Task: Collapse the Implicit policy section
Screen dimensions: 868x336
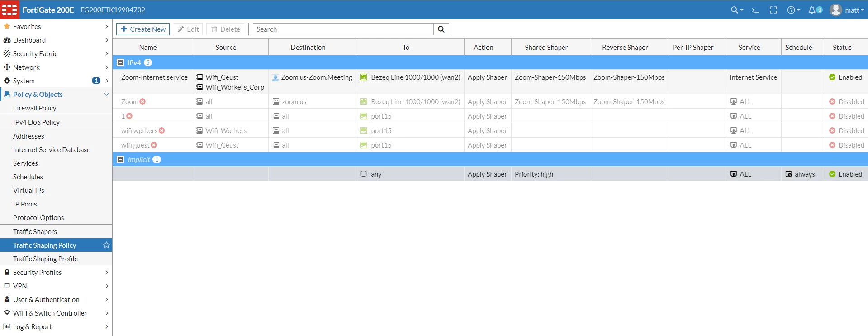Action: point(120,159)
